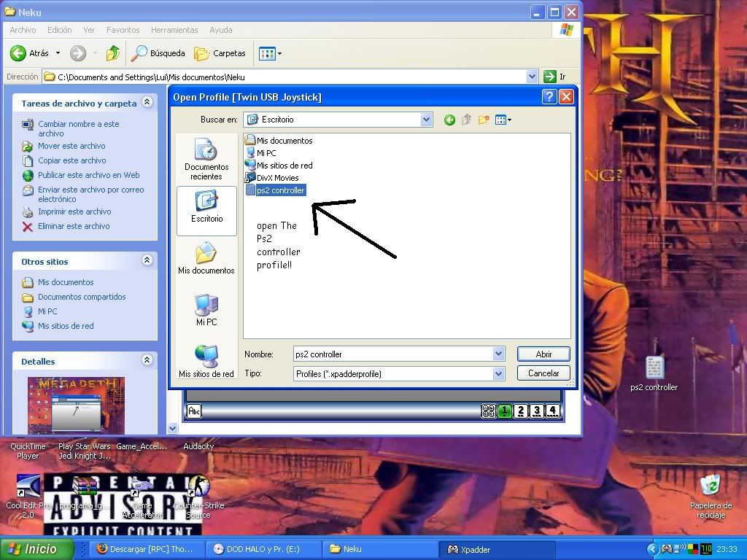This screenshot has width=747, height=560.
Task: Select Xpadder profile set 4 button
Action: click(x=552, y=411)
